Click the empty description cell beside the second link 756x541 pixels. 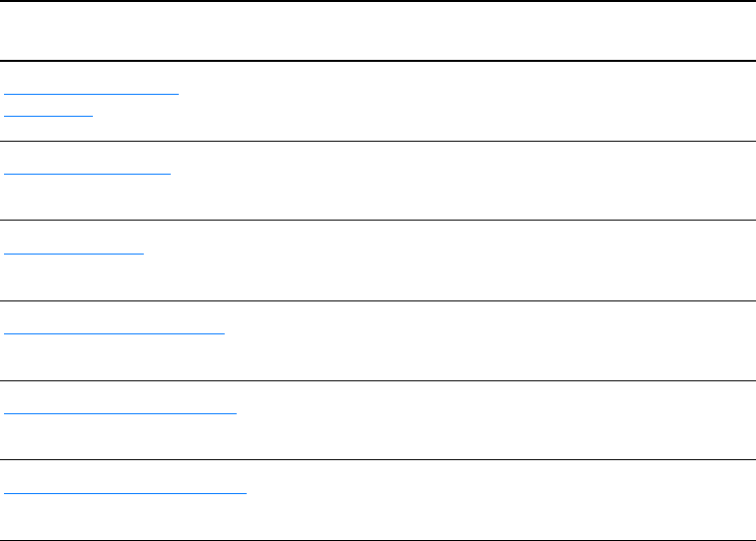tap(499, 181)
